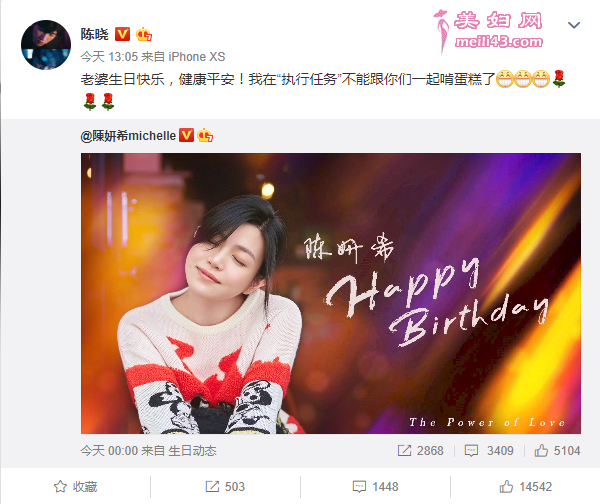Click 收藏 to favorite this post

click(75, 486)
